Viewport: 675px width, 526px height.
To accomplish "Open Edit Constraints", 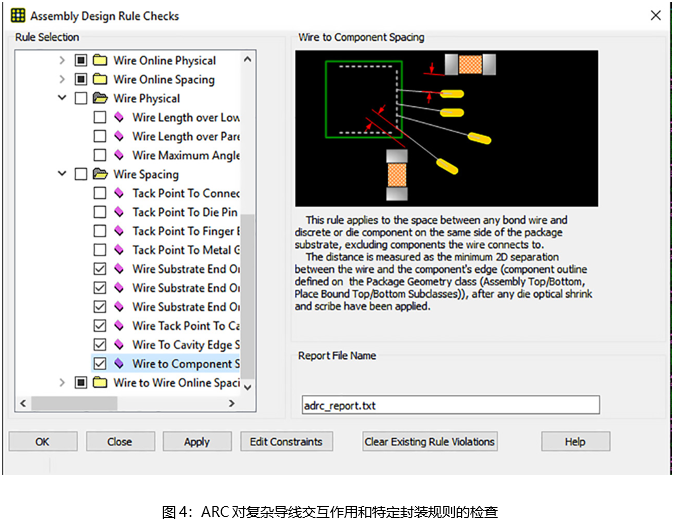I will tap(286, 442).
